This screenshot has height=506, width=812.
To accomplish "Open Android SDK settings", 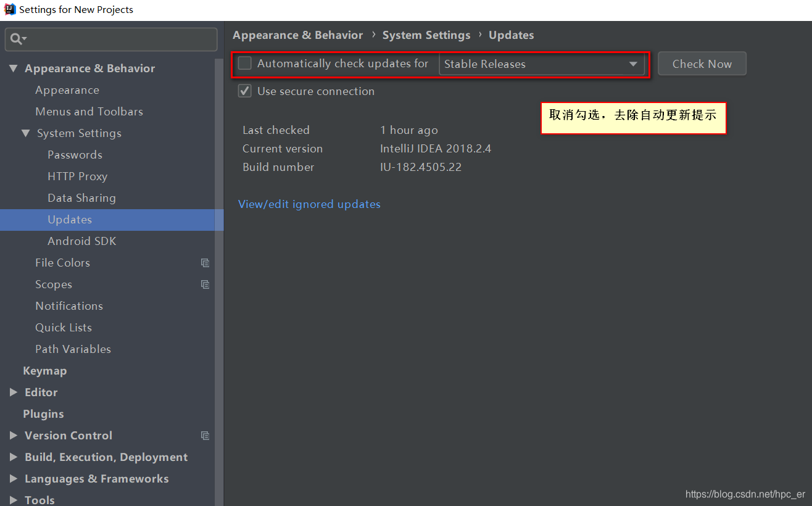I will [x=81, y=241].
